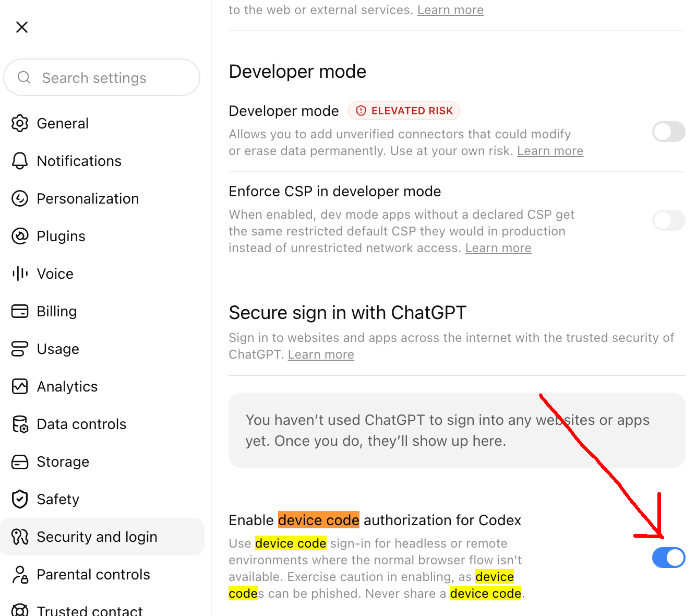Open Learn more link under Developer mode
The height and width of the screenshot is (616, 696).
tap(550, 151)
